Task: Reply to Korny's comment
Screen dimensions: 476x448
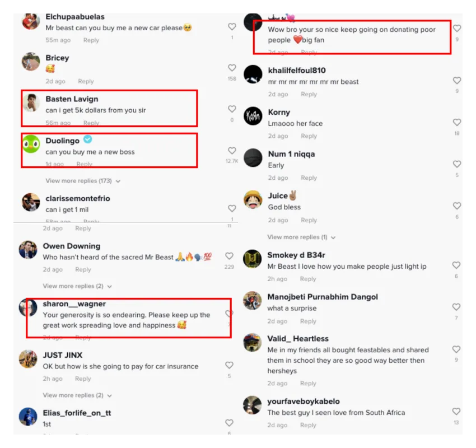Action: (x=309, y=136)
